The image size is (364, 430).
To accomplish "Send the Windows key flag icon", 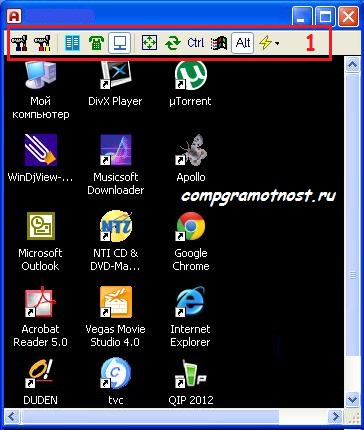I will pyautogui.click(x=219, y=43).
